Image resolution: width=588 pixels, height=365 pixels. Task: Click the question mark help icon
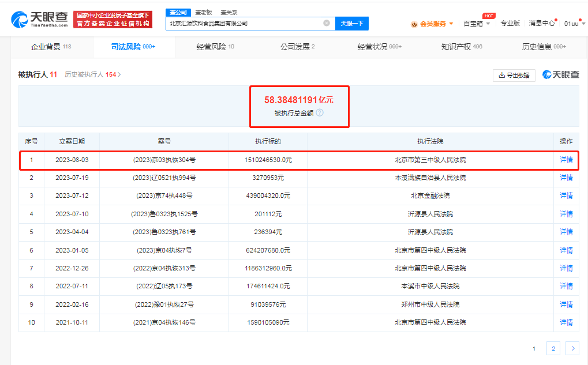click(320, 113)
